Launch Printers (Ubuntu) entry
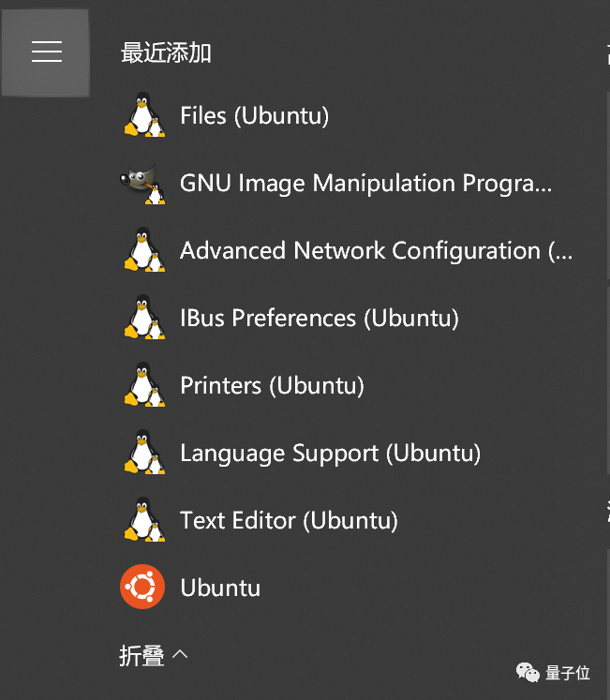Image resolution: width=610 pixels, height=700 pixels. click(x=272, y=386)
